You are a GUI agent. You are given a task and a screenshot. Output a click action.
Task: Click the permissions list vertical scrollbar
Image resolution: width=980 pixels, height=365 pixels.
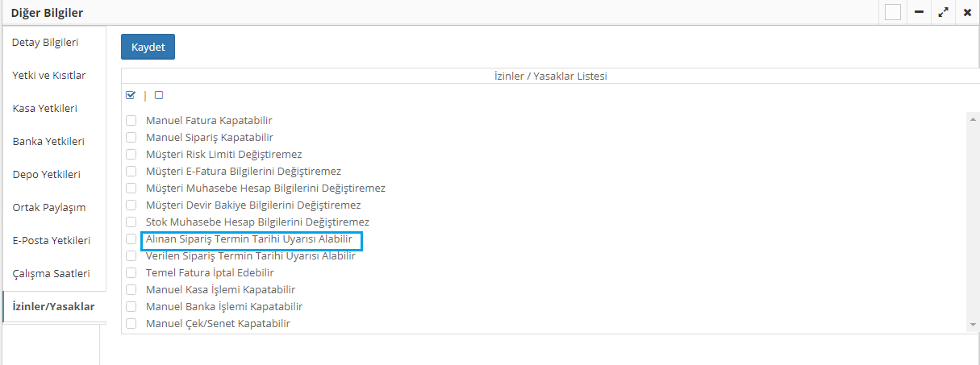click(973, 218)
